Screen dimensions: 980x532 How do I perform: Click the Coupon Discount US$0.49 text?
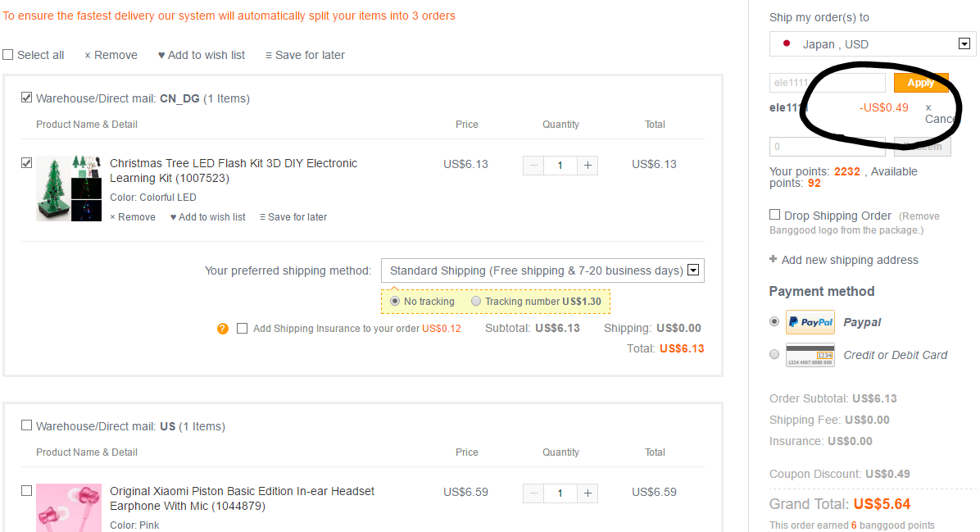click(x=839, y=474)
